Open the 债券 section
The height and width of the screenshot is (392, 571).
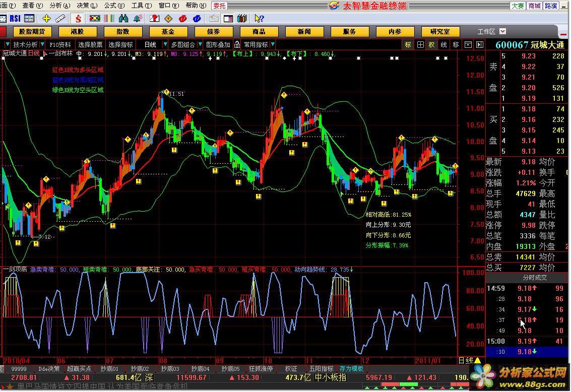[x=213, y=32]
